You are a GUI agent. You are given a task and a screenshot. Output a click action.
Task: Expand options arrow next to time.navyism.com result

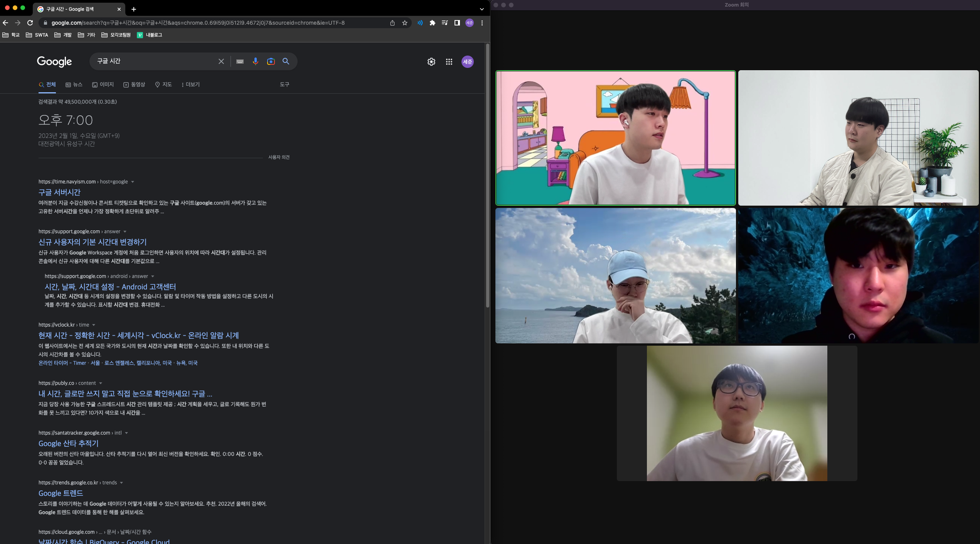(x=133, y=182)
